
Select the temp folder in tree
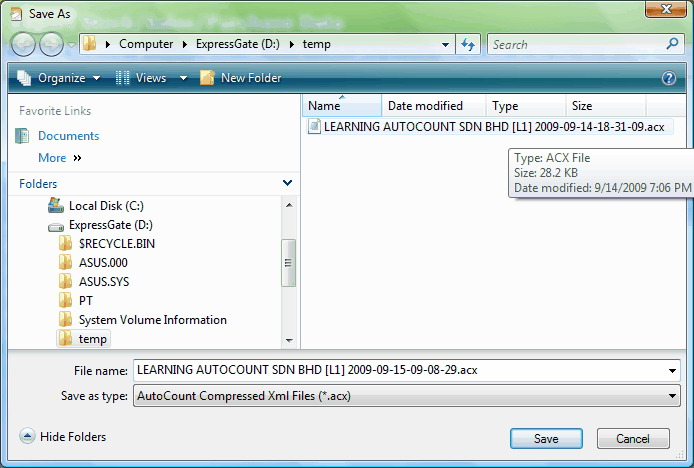[93, 339]
